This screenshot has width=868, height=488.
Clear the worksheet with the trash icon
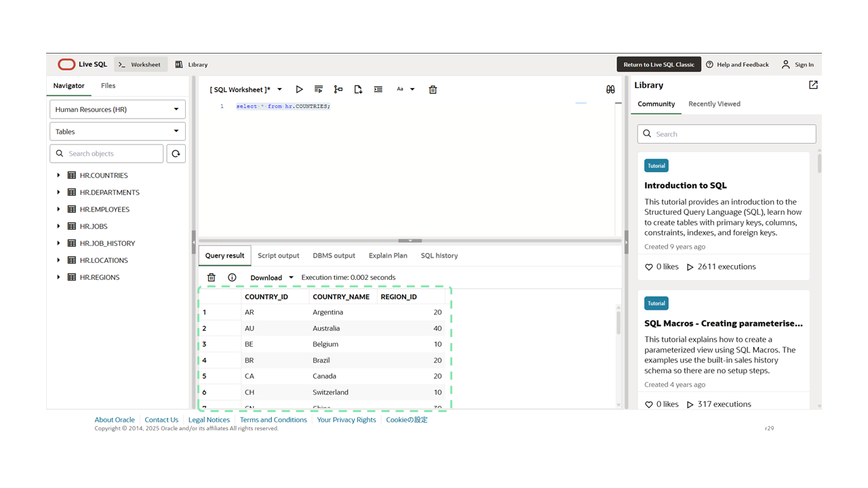tap(433, 89)
